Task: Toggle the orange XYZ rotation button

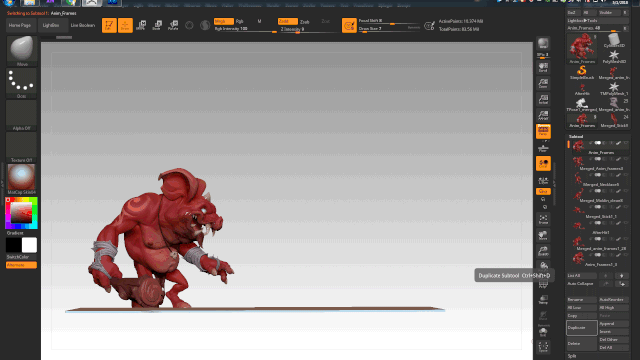Action: pyautogui.click(x=543, y=191)
